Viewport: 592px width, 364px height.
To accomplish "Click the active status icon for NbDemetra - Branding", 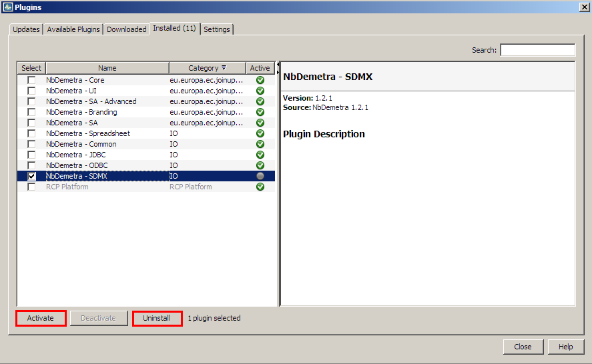I will click(260, 112).
